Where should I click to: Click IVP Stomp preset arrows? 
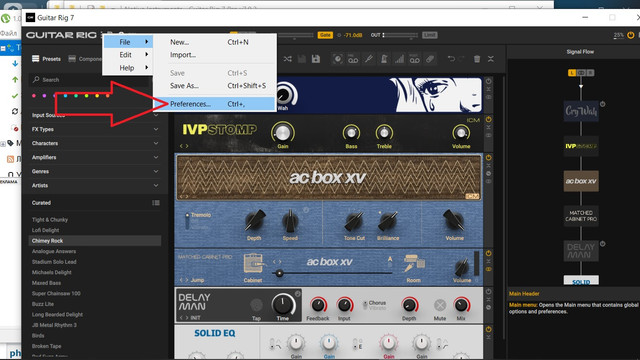(x=184, y=146)
